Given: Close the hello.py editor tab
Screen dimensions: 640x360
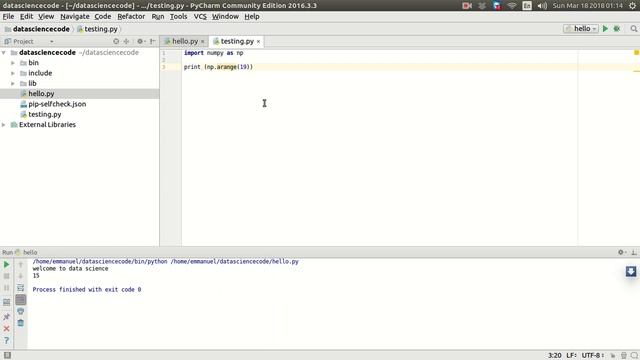Looking at the screenshot, I should tap(202, 42).
